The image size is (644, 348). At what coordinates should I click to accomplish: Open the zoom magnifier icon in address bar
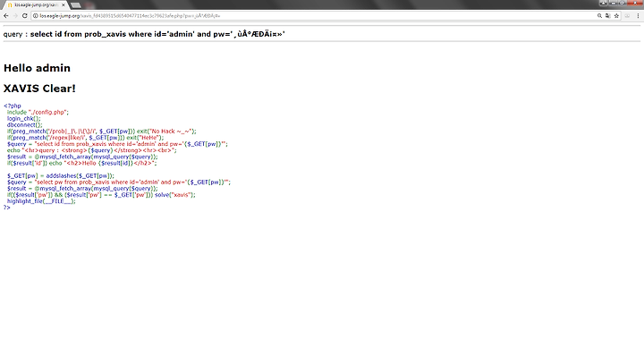599,15
